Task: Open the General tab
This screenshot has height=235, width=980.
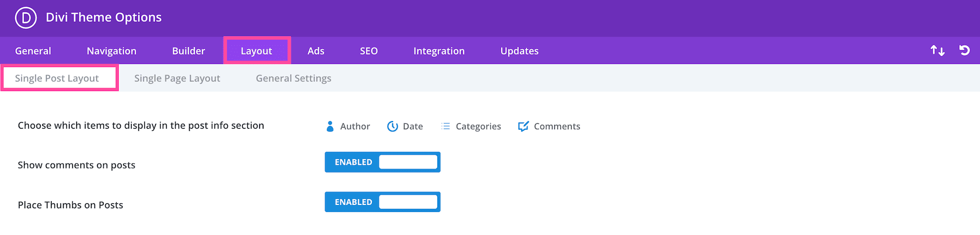Action: 33,51
